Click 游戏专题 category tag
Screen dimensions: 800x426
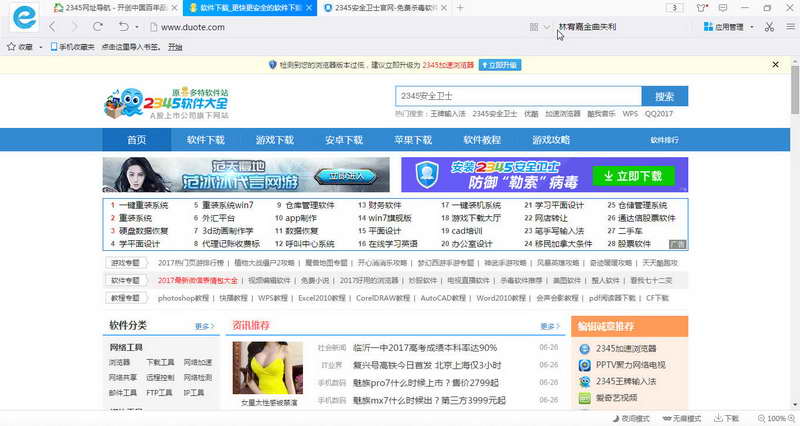(126, 263)
